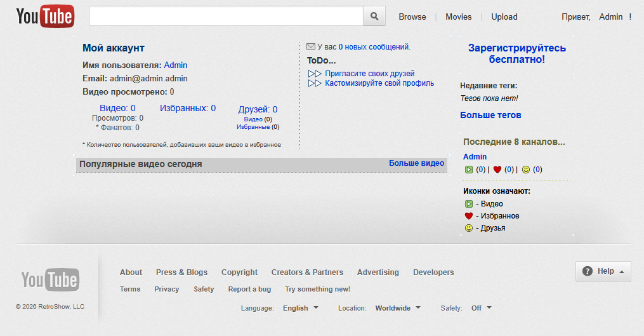The width and height of the screenshot is (644, 336).
Task: Click the Тегов пока нет! text
Action: point(489,98)
